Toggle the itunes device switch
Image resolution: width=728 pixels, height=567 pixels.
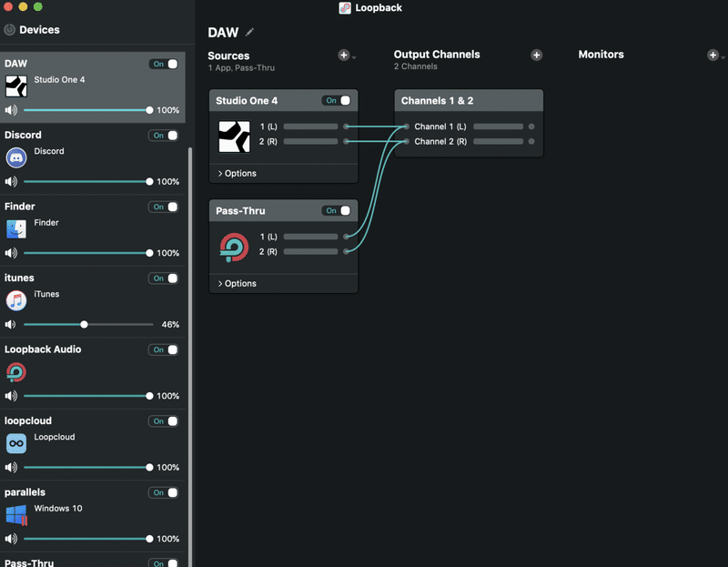[x=164, y=278]
